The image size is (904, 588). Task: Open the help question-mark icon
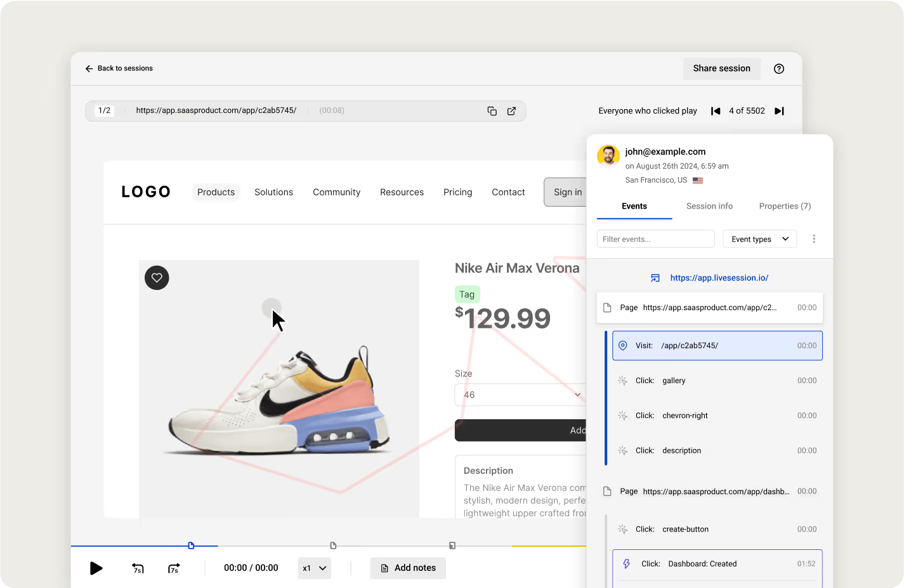tap(779, 69)
